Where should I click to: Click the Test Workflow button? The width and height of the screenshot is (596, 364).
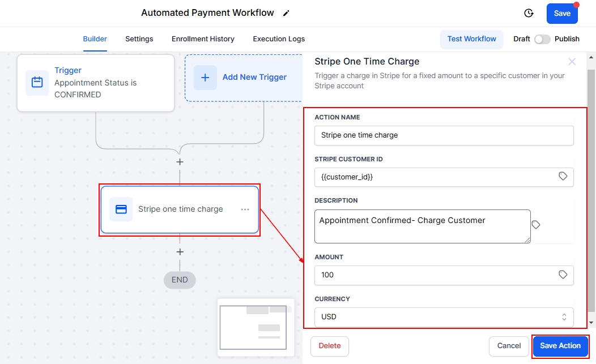tap(471, 39)
